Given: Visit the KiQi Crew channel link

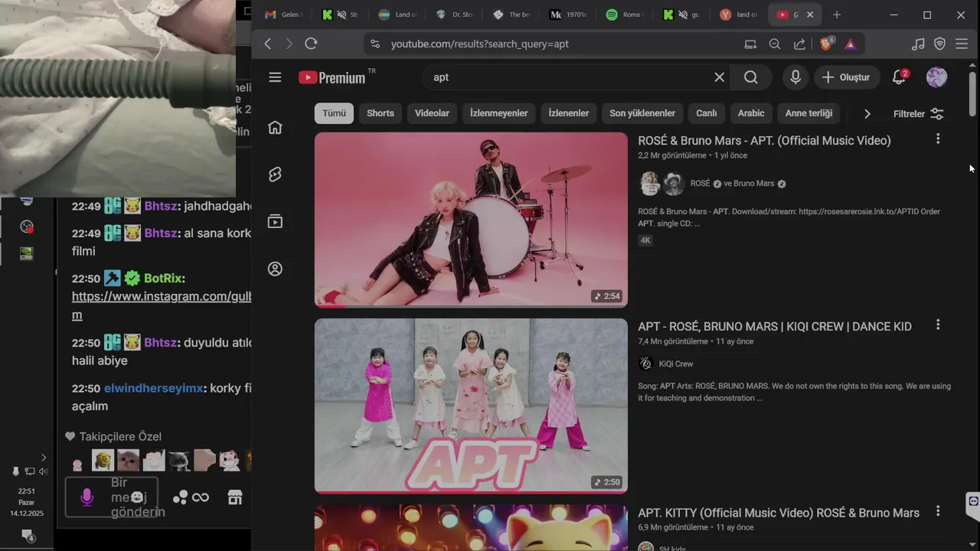Looking at the screenshot, I should point(676,364).
